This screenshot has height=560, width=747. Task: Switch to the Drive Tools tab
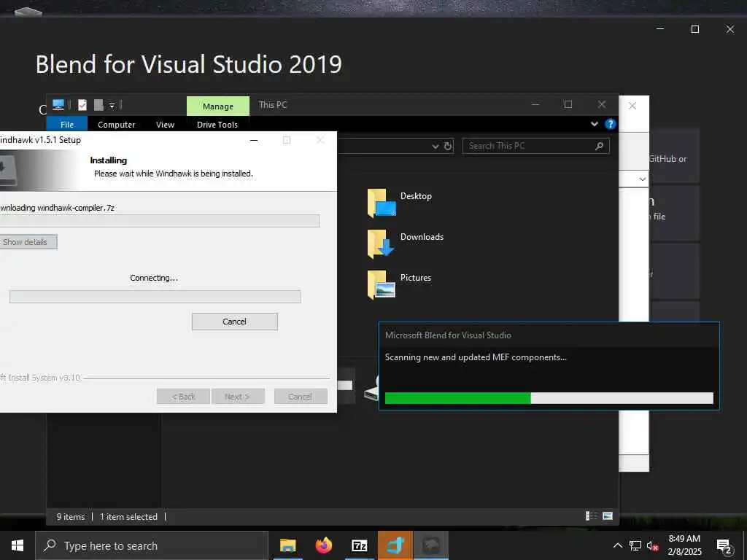[217, 124]
